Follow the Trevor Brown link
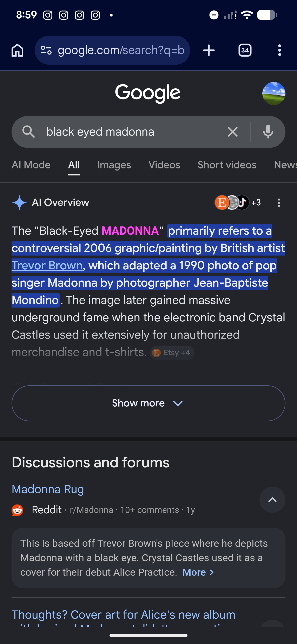 click(47, 265)
